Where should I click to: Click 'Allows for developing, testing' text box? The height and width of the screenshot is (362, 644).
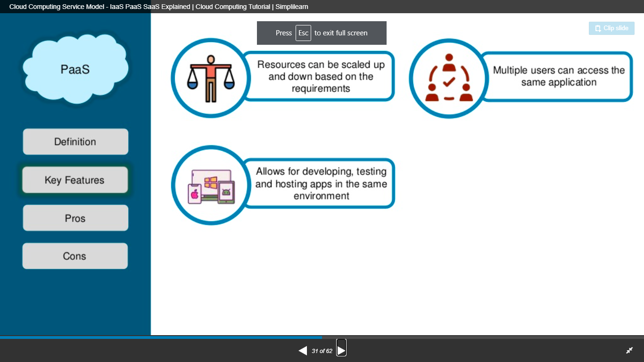(318, 184)
